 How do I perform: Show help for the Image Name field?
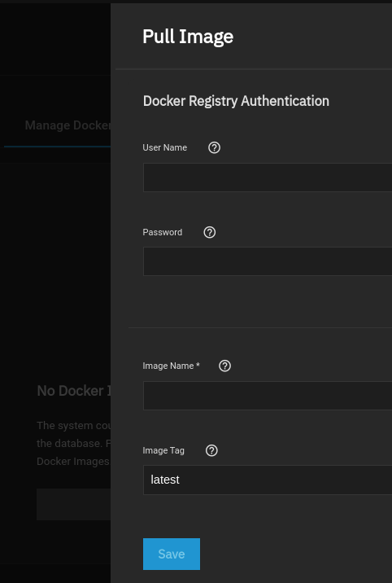[225, 366]
